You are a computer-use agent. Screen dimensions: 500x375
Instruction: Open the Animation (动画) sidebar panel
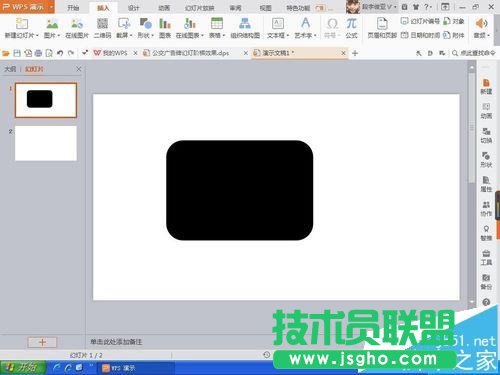tap(486, 111)
